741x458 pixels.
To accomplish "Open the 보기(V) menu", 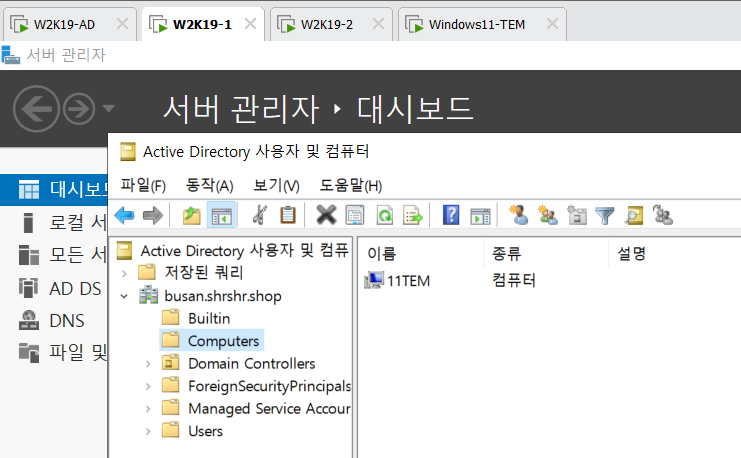I will (276, 185).
